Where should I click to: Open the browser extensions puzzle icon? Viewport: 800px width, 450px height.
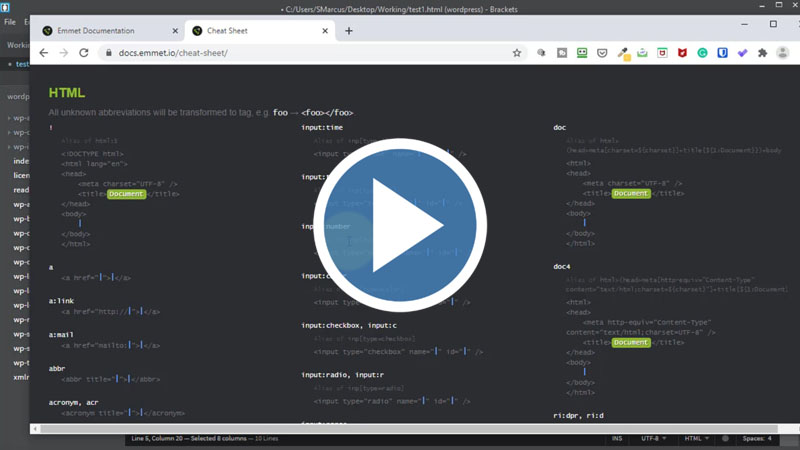763,52
